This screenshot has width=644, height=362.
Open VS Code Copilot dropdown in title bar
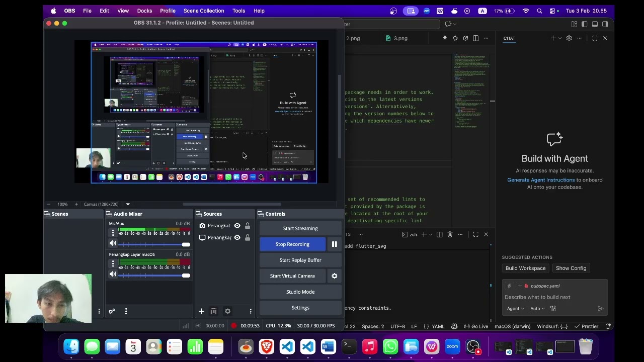point(451,24)
